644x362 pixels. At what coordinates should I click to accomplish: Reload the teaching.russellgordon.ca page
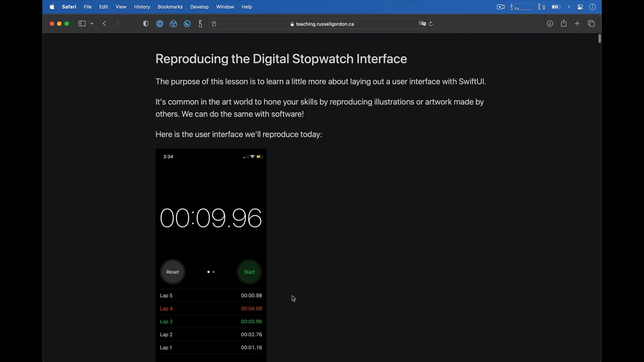point(431,24)
